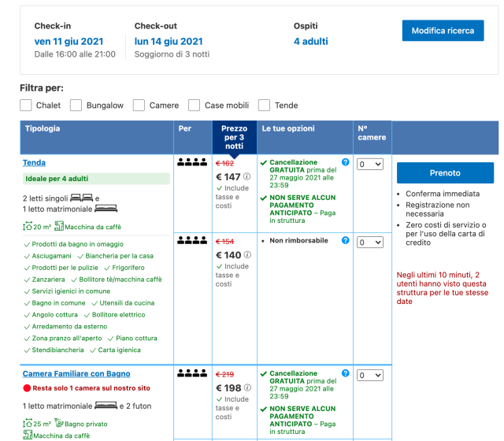Open room quantity dropdown for non-refundable Tenda
Viewport: 504px width, 441px height.
[369, 242]
